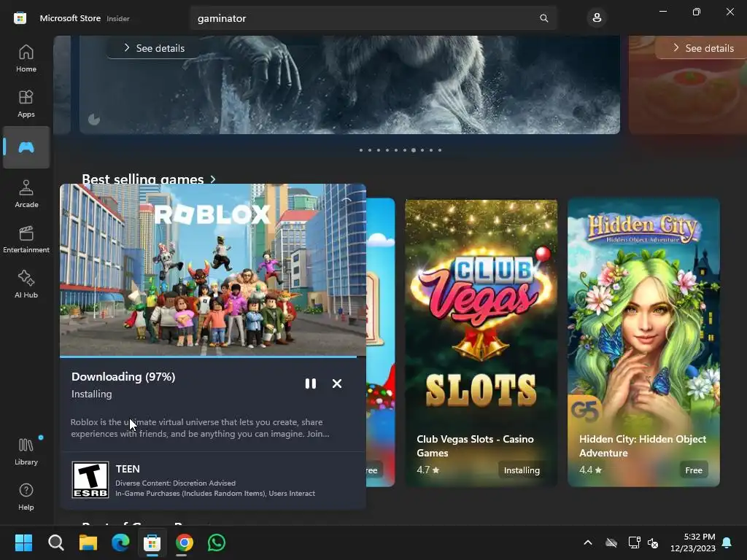Open the user account profile icon
Viewport: 747px width, 560px height.
pos(597,18)
